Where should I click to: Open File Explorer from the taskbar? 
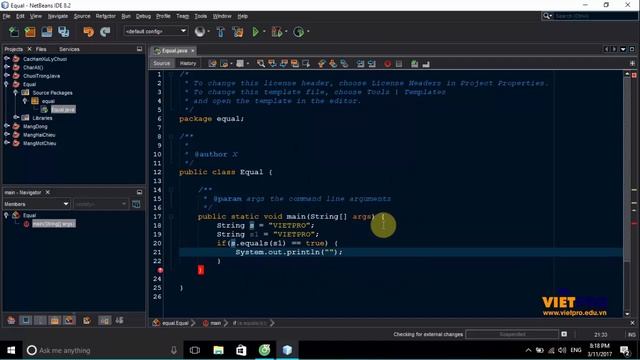(x=218, y=350)
